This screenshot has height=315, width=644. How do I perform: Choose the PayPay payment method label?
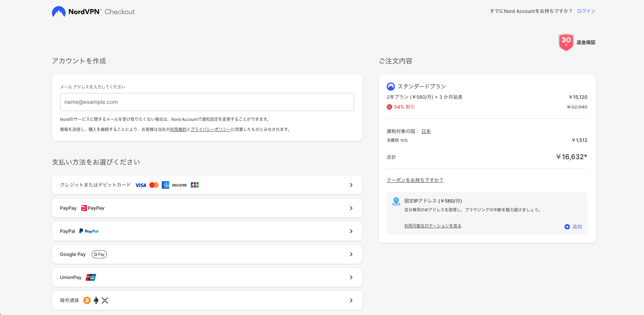tap(68, 208)
